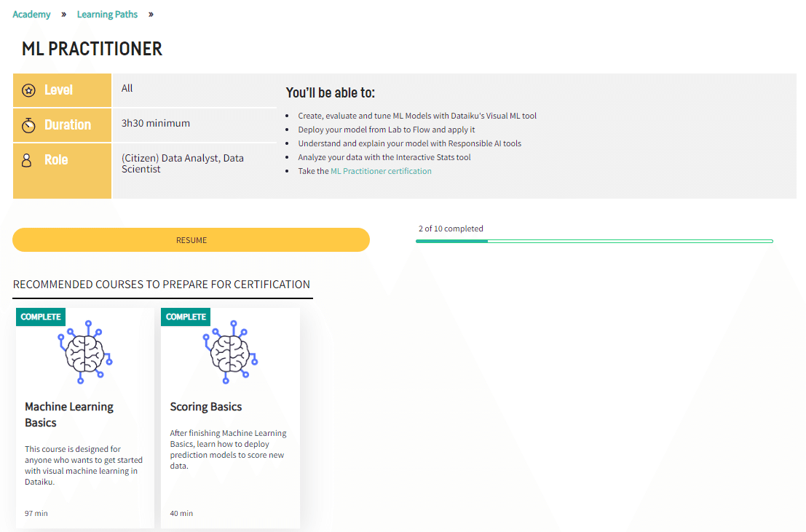Click the 97 min duration on Machine Learning Basics

[x=36, y=513]
